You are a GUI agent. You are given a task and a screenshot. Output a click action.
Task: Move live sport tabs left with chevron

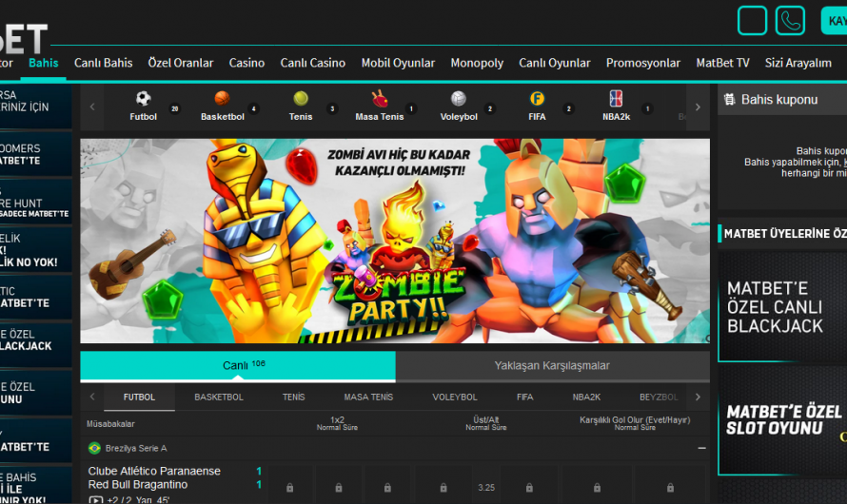coord(92,397)
